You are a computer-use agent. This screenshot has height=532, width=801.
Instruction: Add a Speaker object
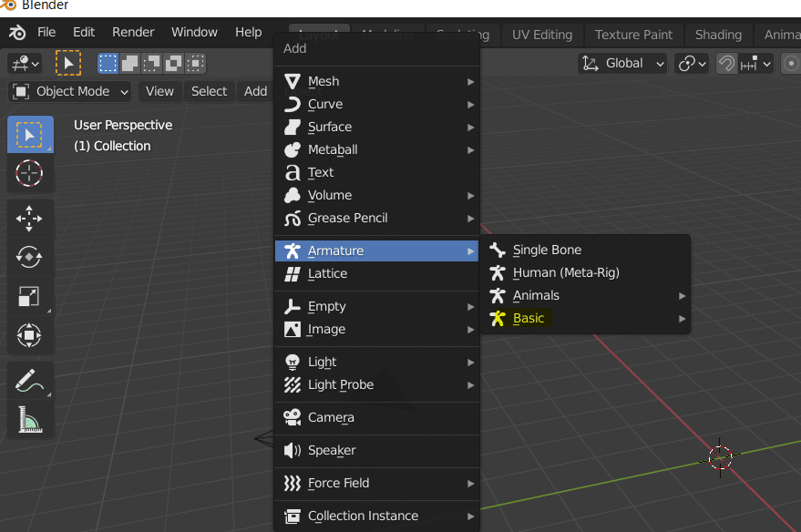[x=376, y=450]
